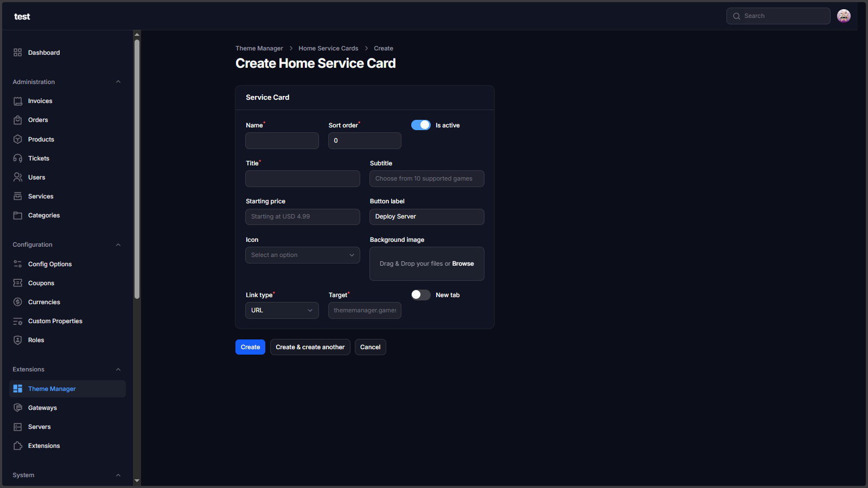Click the Roles shield icon

(x=18, y=340)
